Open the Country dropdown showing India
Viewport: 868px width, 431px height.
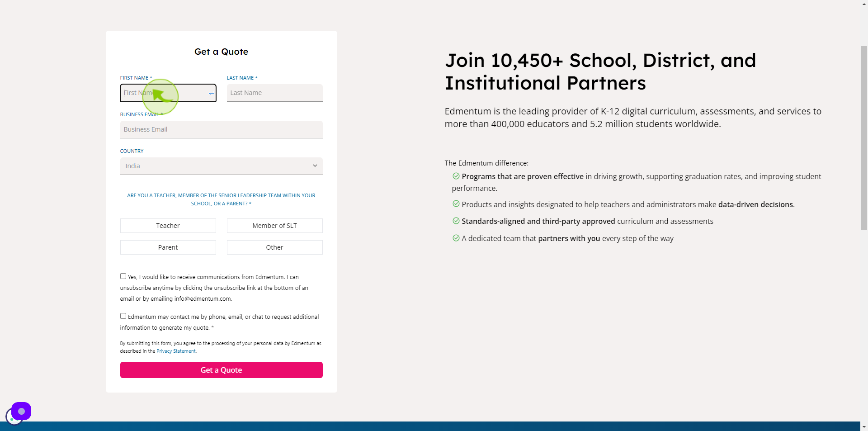(222, 166)
